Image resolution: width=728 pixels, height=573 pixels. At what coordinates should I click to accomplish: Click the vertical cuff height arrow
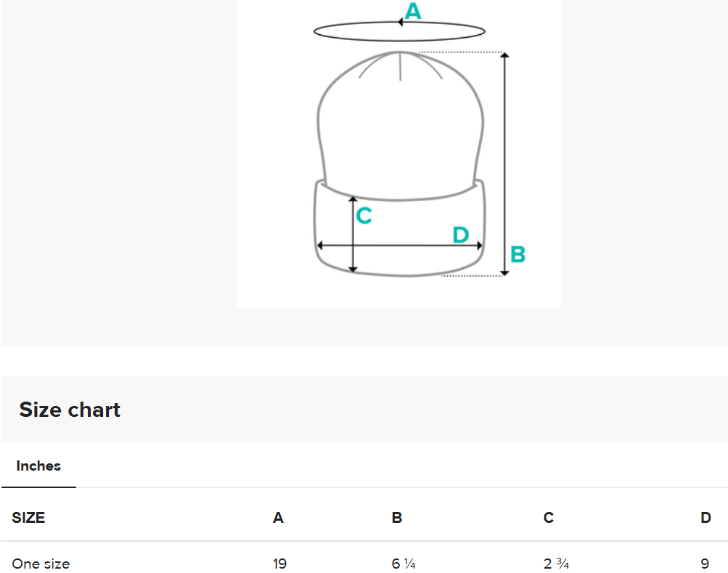point(353,235)
